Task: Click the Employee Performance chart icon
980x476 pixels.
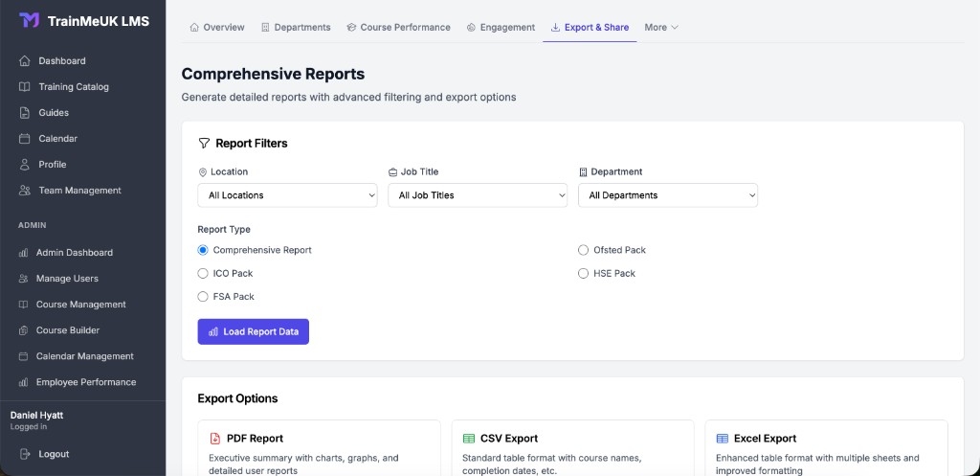Action: click(x=23, y=382)
